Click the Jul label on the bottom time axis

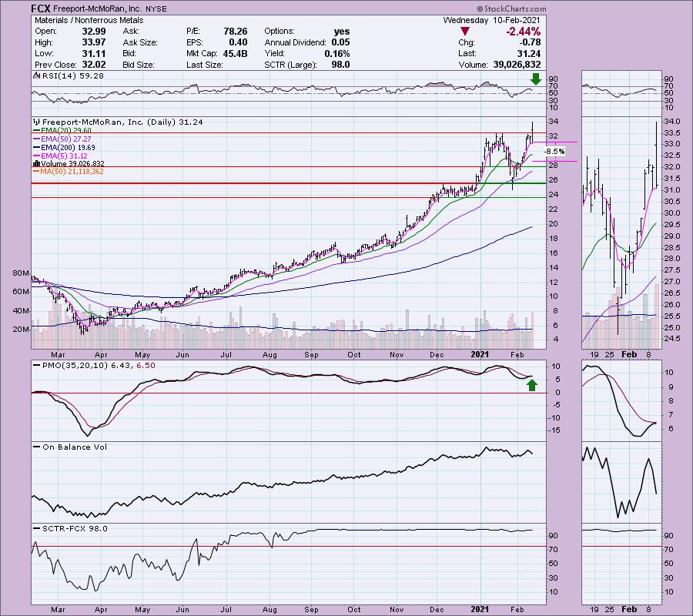(226, 609)
